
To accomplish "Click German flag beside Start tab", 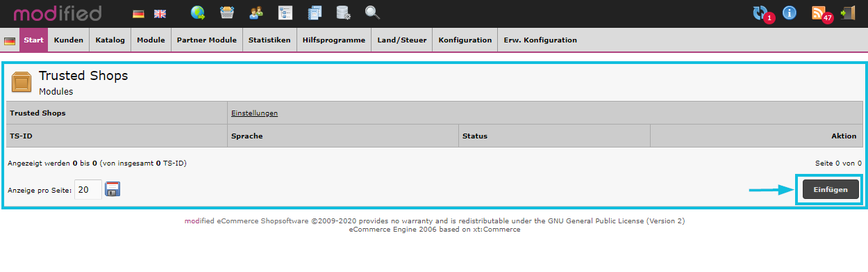I will 10,41.
